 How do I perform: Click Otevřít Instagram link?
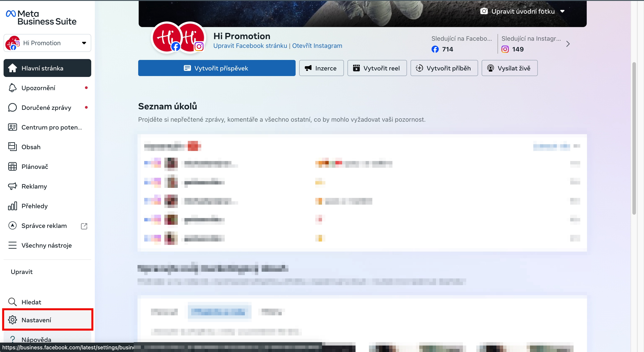317,46
